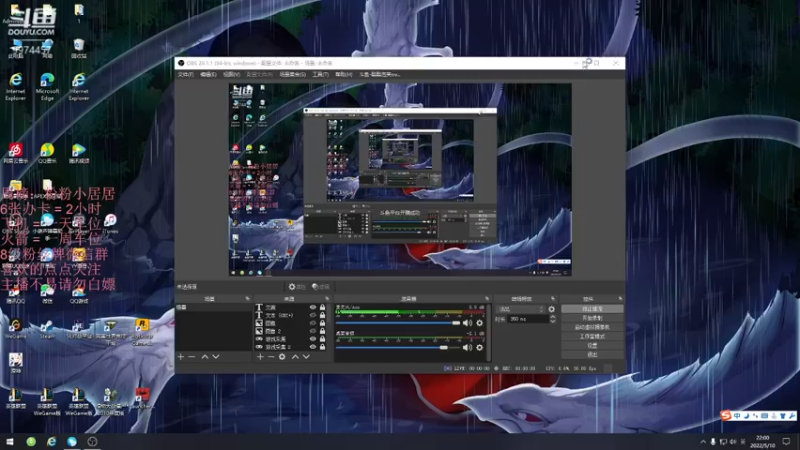Open the 帮助(H) menu
The height and width of the screenshot is (450, 800).
tap(344, 74)
